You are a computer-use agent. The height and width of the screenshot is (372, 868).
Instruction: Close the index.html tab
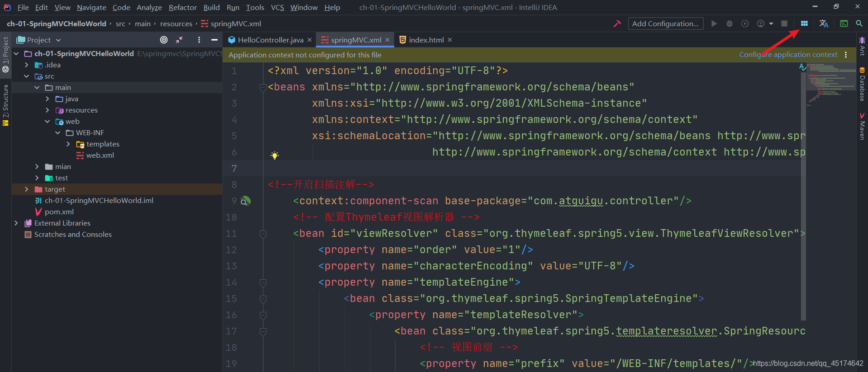pos(450,40)
